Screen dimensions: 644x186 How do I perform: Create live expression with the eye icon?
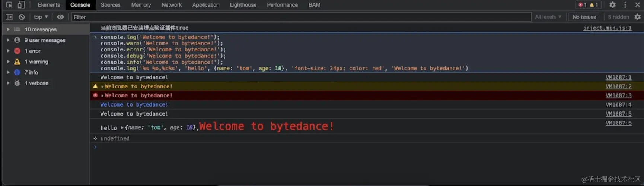click(x=60, y=17)
